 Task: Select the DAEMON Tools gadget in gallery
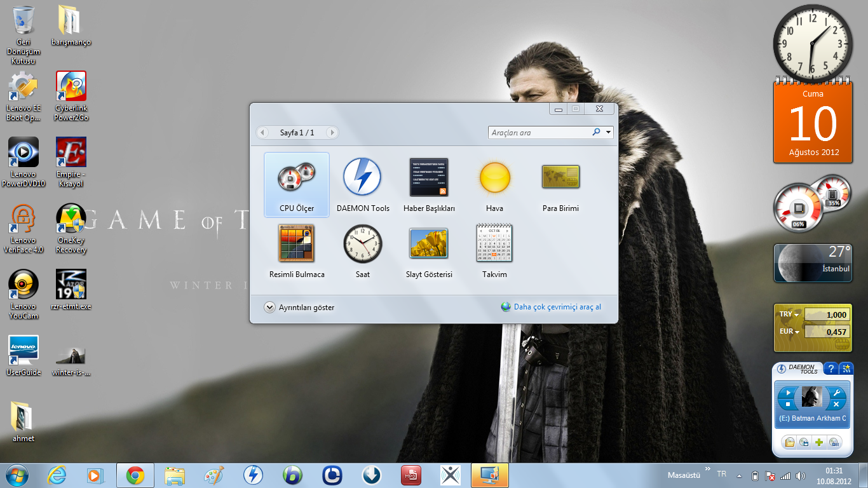pos(363,185)
